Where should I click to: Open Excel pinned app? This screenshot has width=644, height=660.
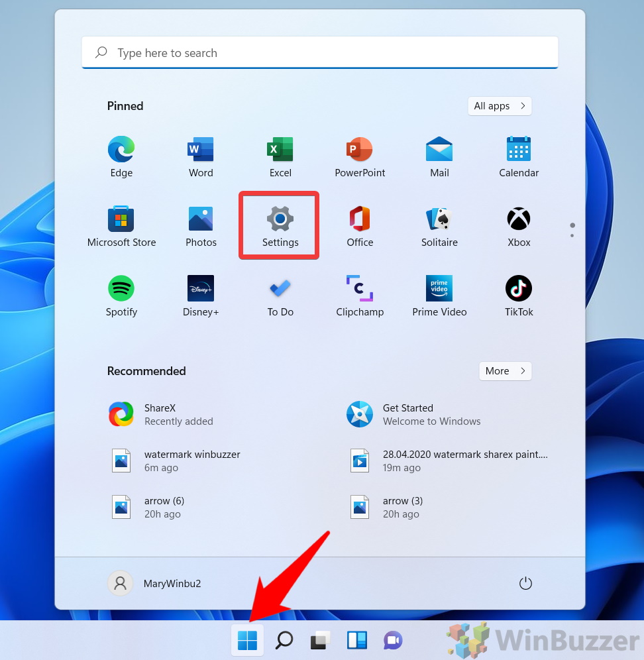(280, 156)
